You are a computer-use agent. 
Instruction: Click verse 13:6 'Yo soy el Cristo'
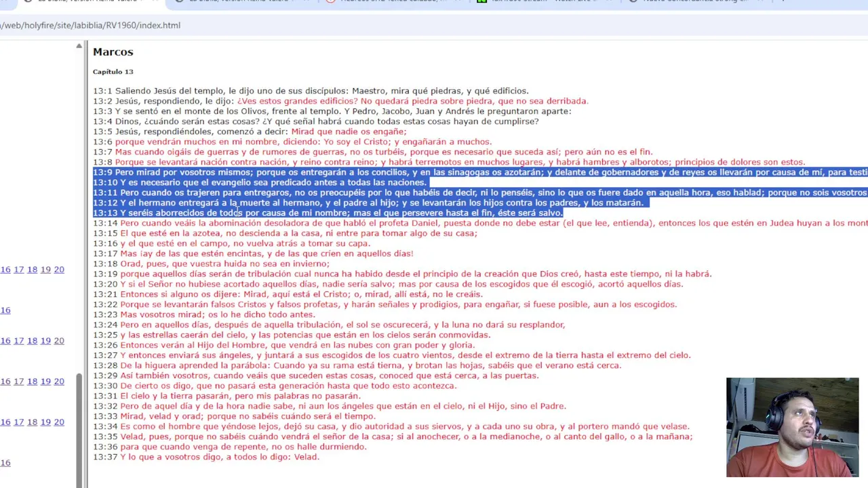point(292,142)
